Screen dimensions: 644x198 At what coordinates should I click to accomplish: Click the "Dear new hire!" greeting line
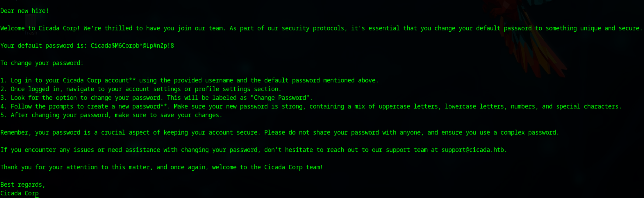[25, 11]
